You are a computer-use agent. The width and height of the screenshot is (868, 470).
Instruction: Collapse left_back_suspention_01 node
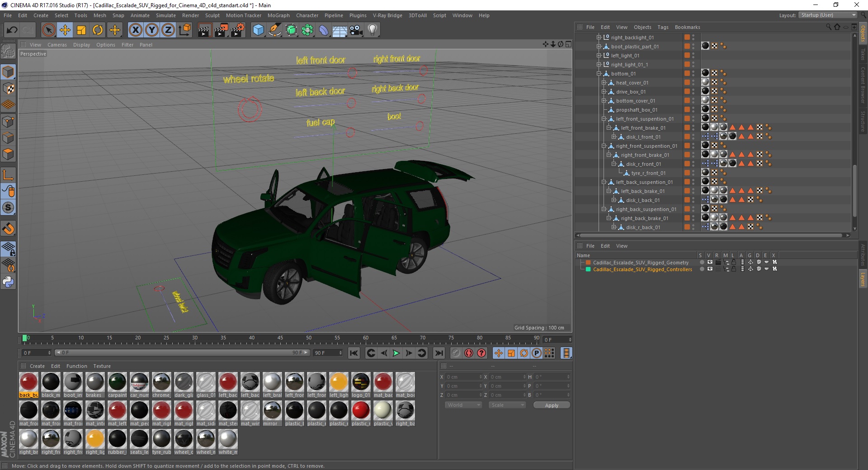click(x=604, y=182)
